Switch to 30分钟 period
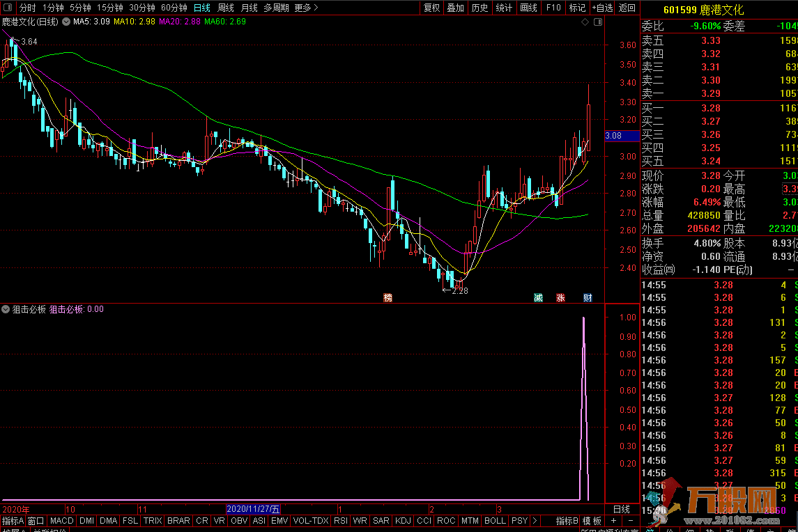 pyautogui.click(x=142, y=8)
